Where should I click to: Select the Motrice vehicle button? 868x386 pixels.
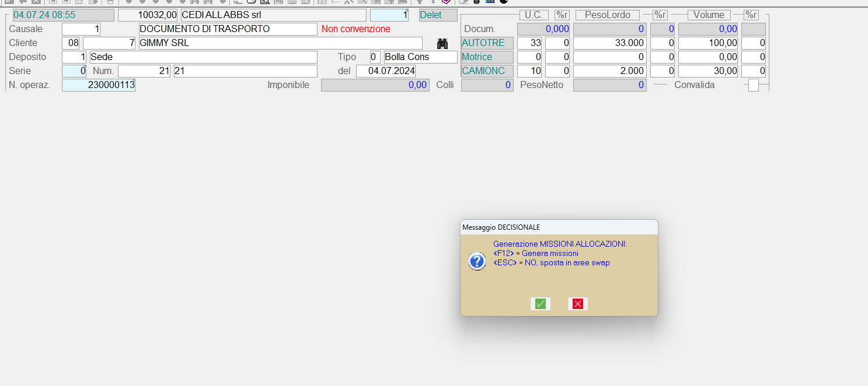487,57
